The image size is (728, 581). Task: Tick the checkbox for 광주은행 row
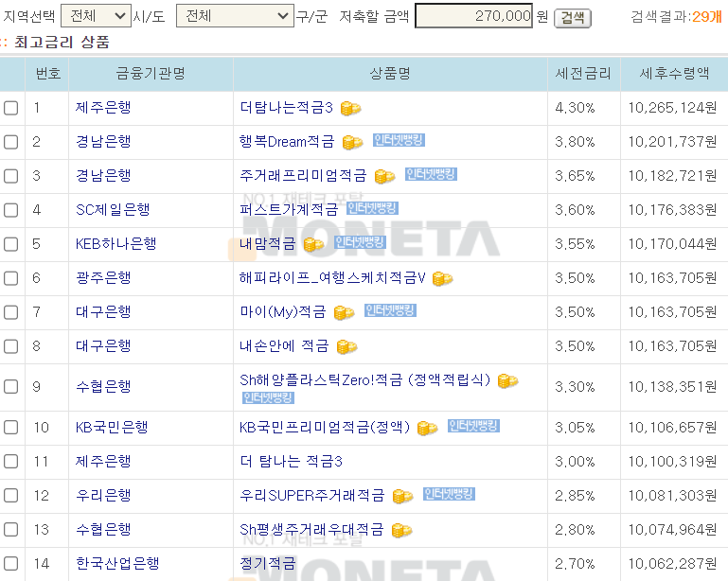pyautogui.click(x=10, y=278)
